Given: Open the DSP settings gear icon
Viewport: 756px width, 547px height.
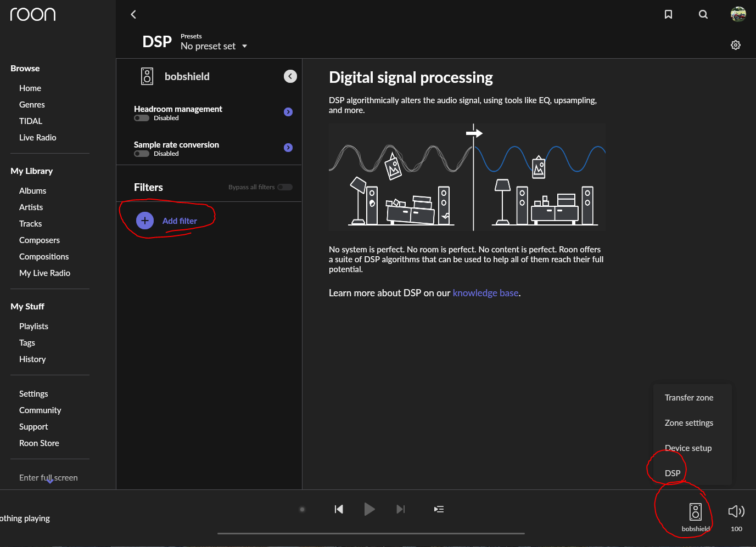Looking at the screenshot, I should (736, 45).
